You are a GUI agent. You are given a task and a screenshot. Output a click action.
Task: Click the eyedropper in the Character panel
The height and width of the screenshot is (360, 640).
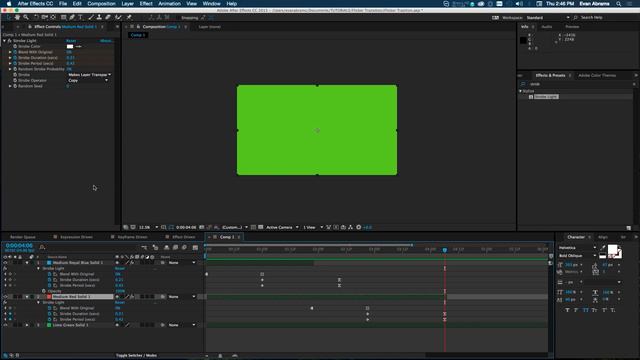coord(603,248)
